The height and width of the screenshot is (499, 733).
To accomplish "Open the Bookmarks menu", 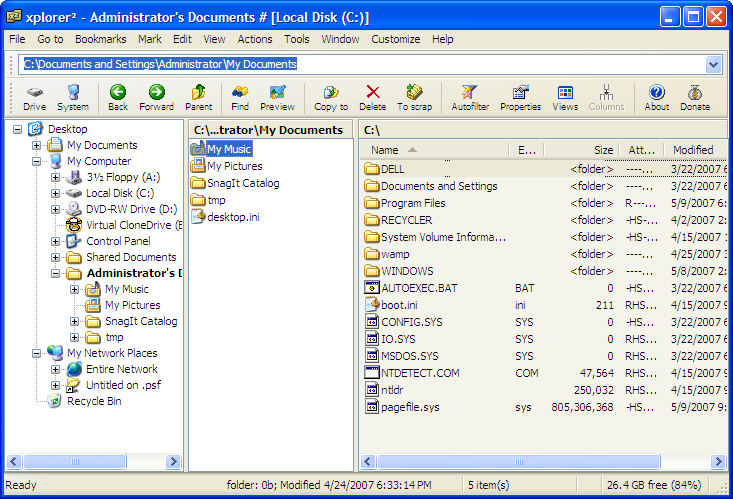I will (100, 39).
